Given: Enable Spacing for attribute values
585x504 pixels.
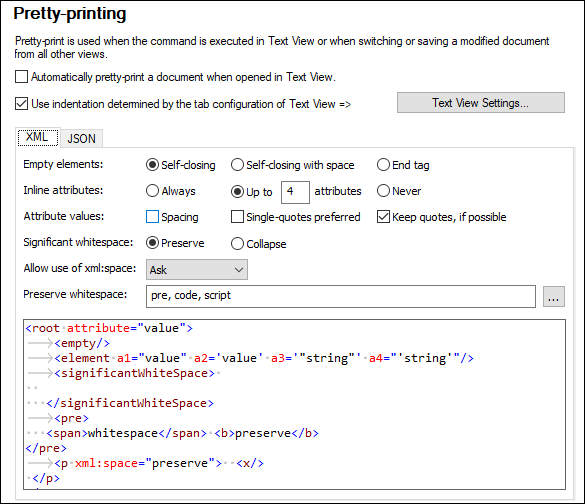Looking at the screenshot, I should (x=152, y=217).
